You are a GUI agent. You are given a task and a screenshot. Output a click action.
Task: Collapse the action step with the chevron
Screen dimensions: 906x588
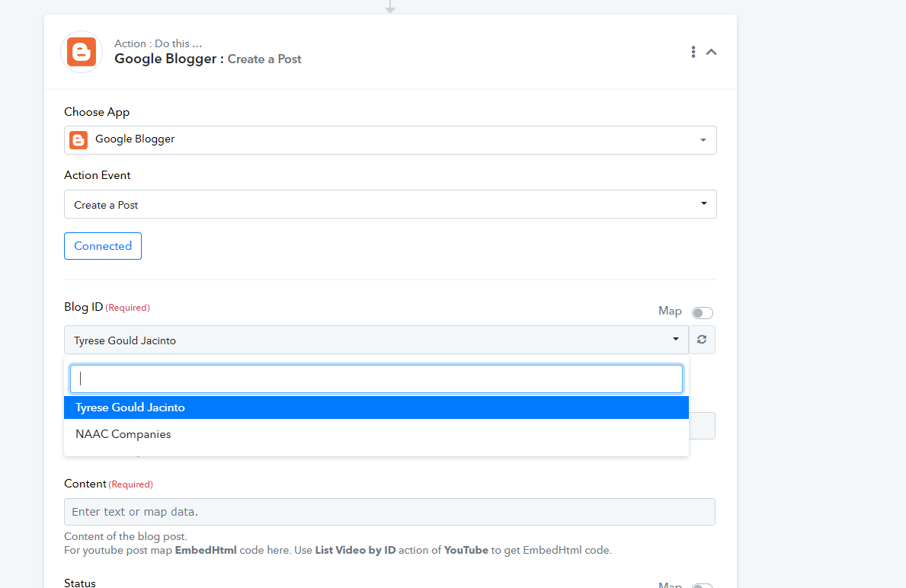(x=711, y=52)
